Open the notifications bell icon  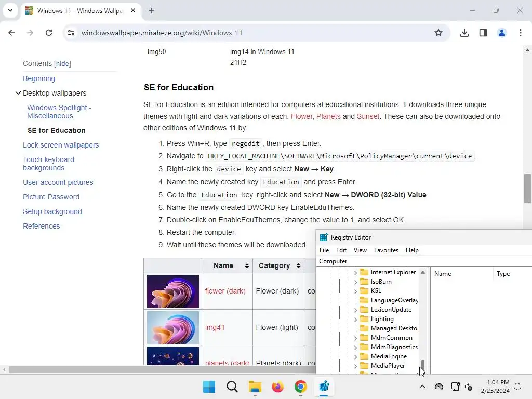tap(517, 387)
